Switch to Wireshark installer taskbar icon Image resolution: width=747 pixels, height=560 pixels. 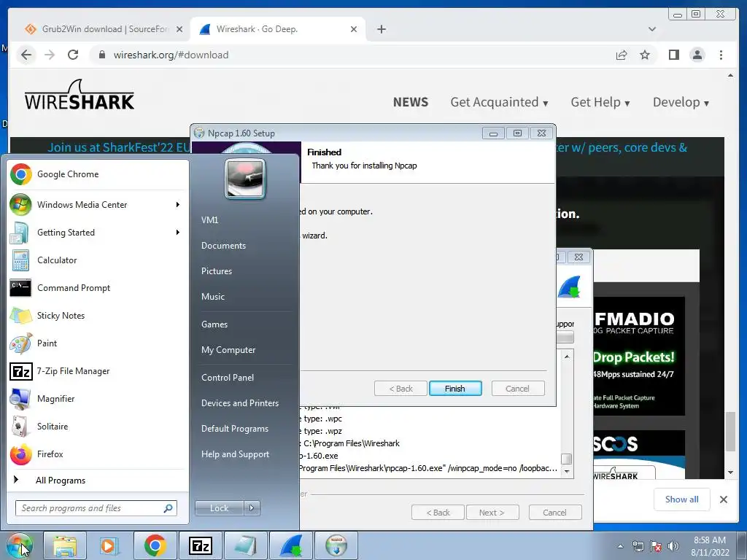(x=291, y=545)
